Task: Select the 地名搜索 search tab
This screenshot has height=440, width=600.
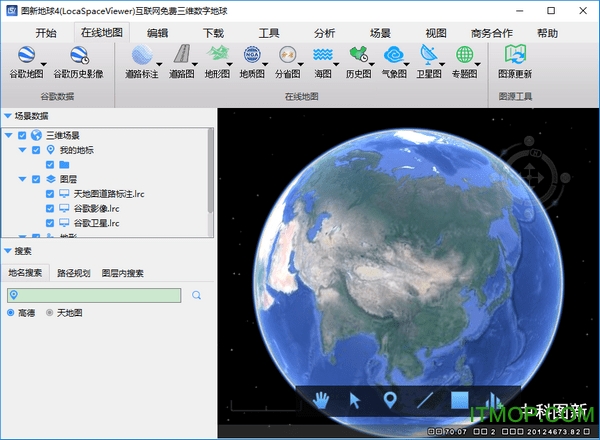Action: point(25,273)
